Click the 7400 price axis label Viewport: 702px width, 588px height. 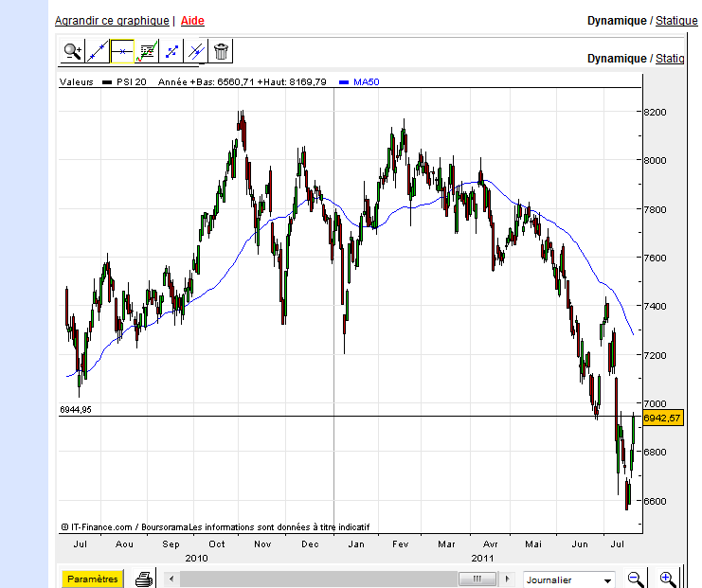click(x=655, y=306)
